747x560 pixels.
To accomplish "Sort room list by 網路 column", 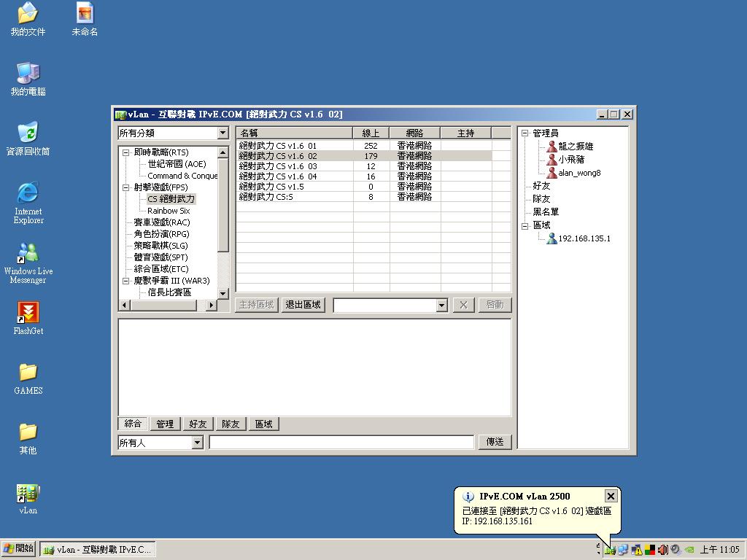I will pyautogui.click(x=414, y=133).
